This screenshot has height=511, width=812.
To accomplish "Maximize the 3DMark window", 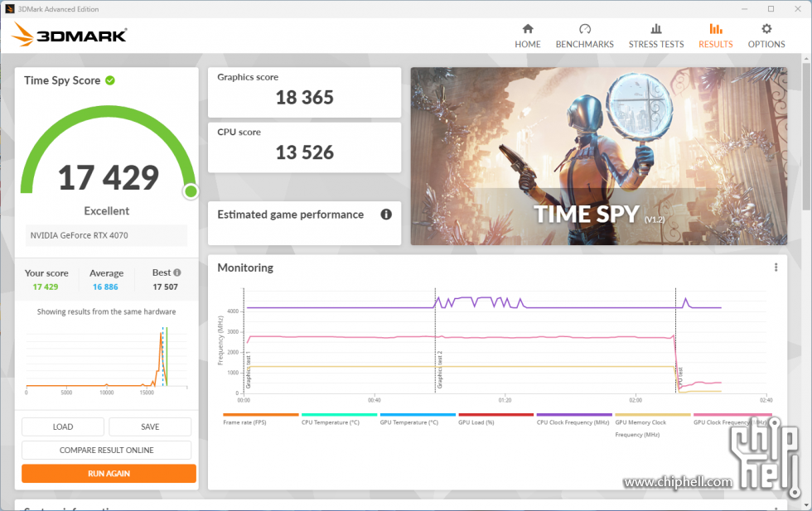I will click(771, 9).
